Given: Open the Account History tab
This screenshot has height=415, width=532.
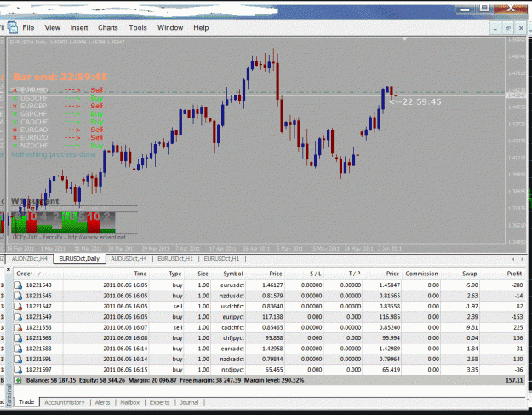Looking at the screenshot, I should coord(65,402).
